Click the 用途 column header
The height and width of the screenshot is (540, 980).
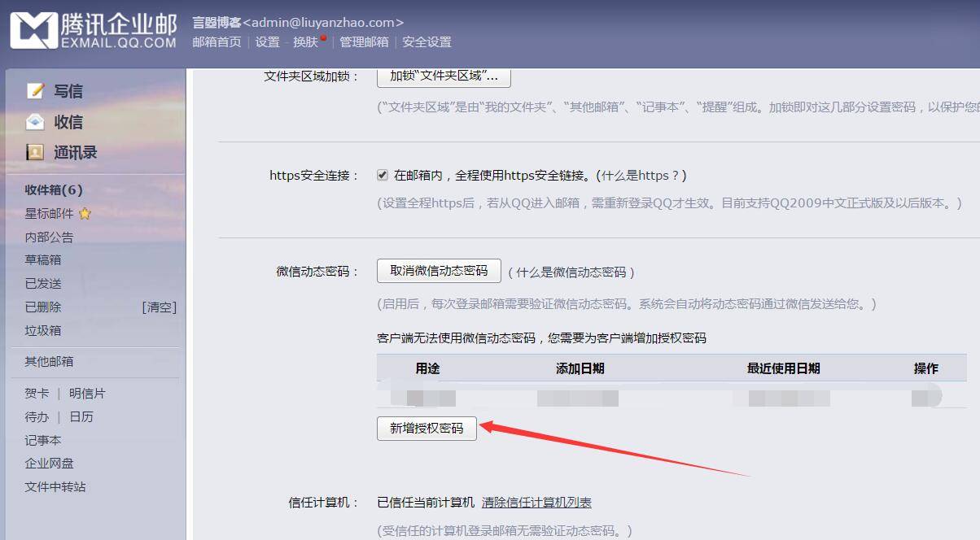point(427,368)
